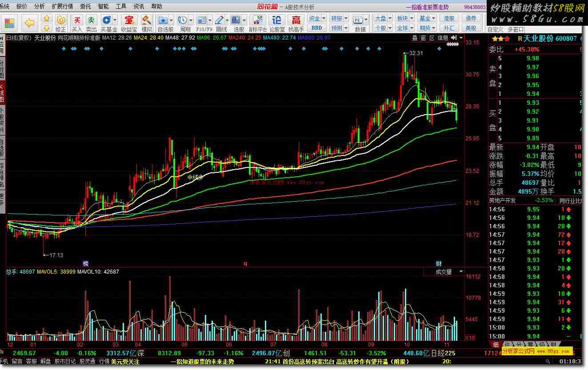Click the 债券 button
The width and height of the screenshot is (588, 370).
tap(471, 18)
